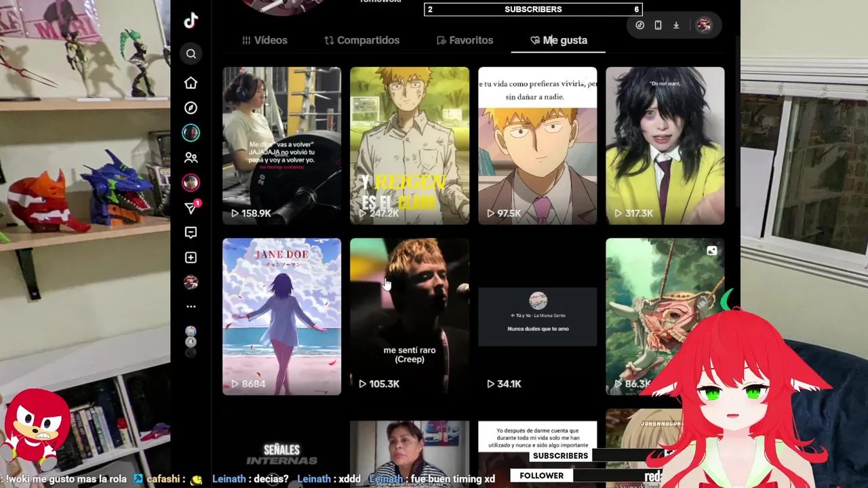Click the 'Leinath' name before 'decias?' in chat

click(229, 479)
